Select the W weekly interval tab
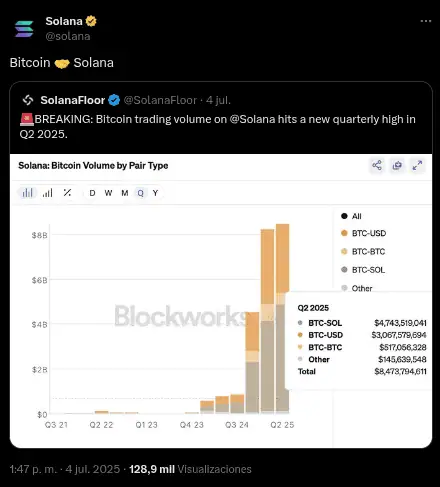Image resolution: width=440 pixels, height=487 pixels. click(x=108, y=193)
